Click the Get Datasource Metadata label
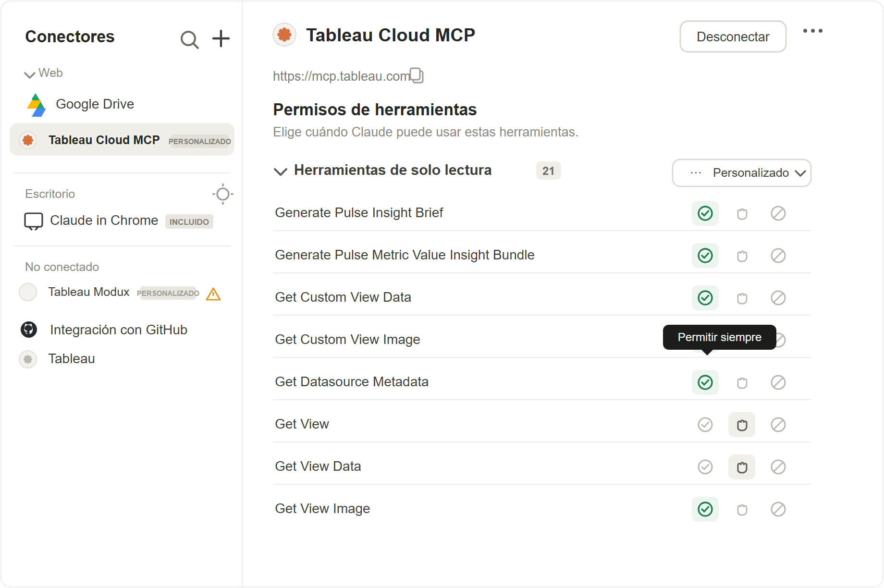 point(352,382)
